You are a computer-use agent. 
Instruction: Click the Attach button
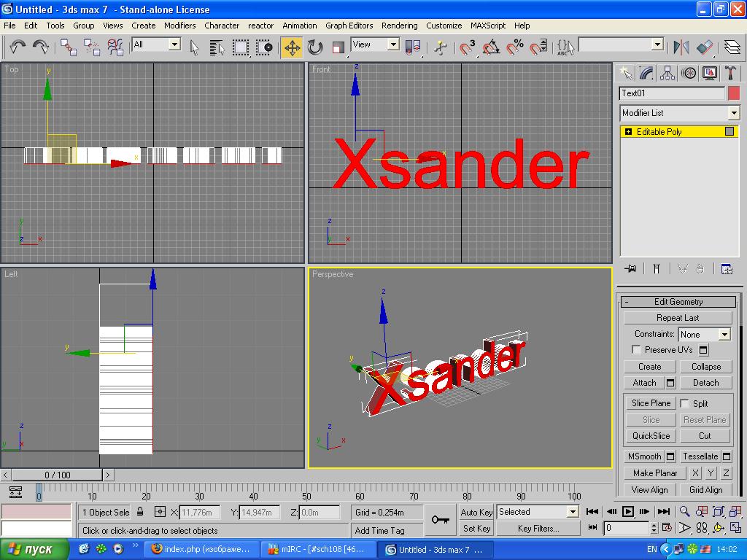click(644, 383)
